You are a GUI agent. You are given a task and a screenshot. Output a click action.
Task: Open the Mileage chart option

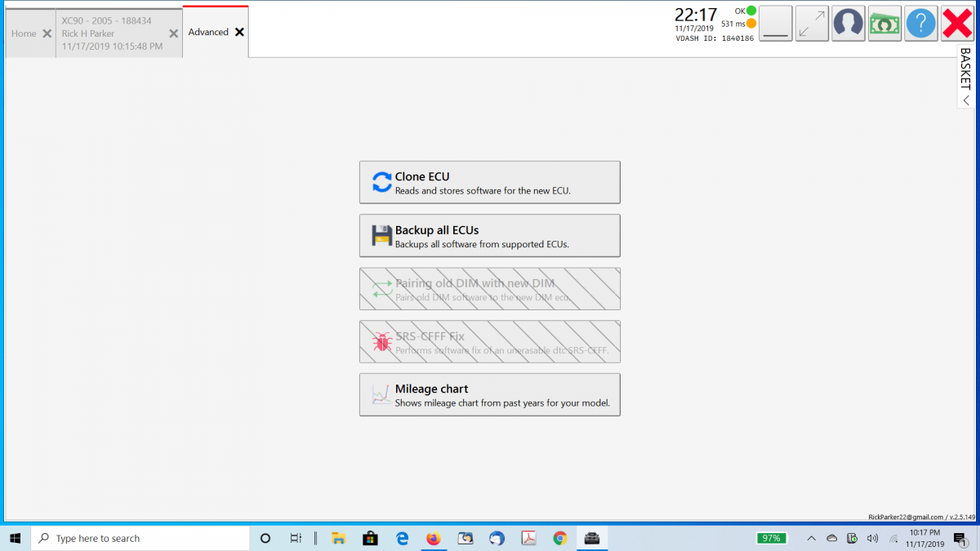(x=489, y=395)
